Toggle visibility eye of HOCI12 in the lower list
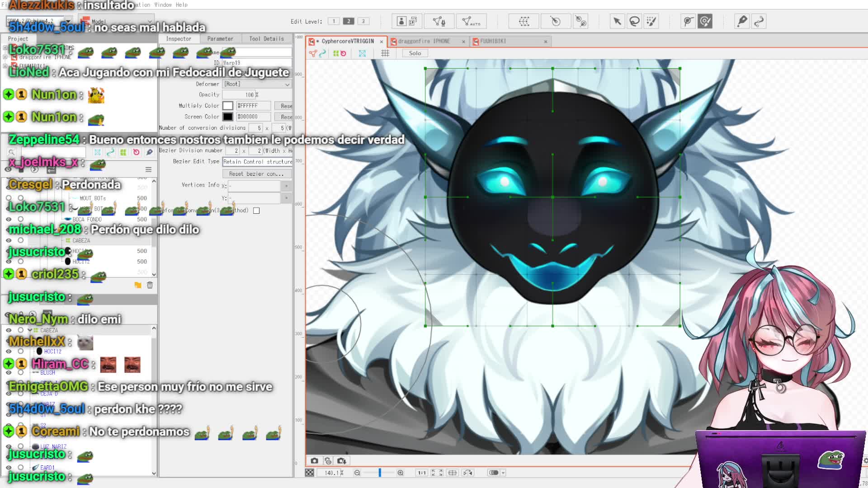 (9, 352)
